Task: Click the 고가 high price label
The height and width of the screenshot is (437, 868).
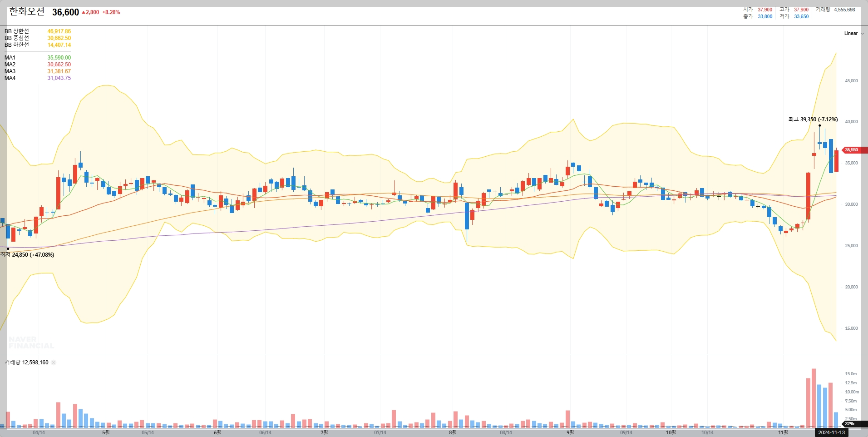Action: pos(784,10)
